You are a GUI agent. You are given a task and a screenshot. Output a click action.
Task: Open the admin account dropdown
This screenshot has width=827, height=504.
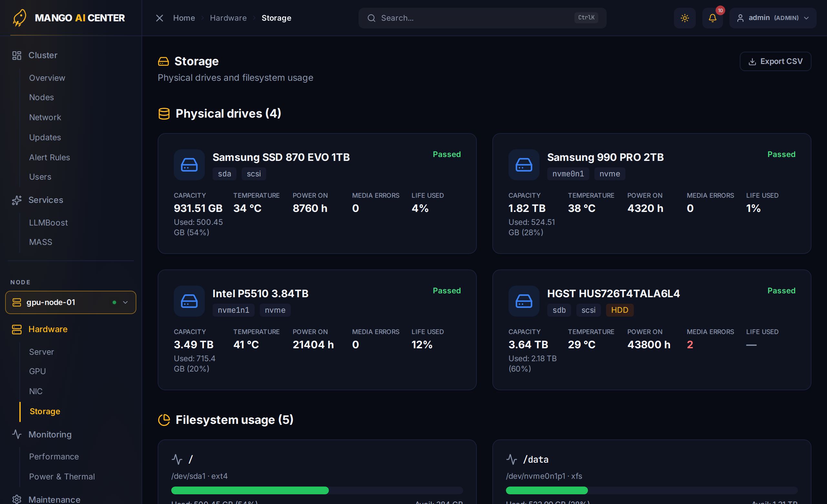coord(773,18)
